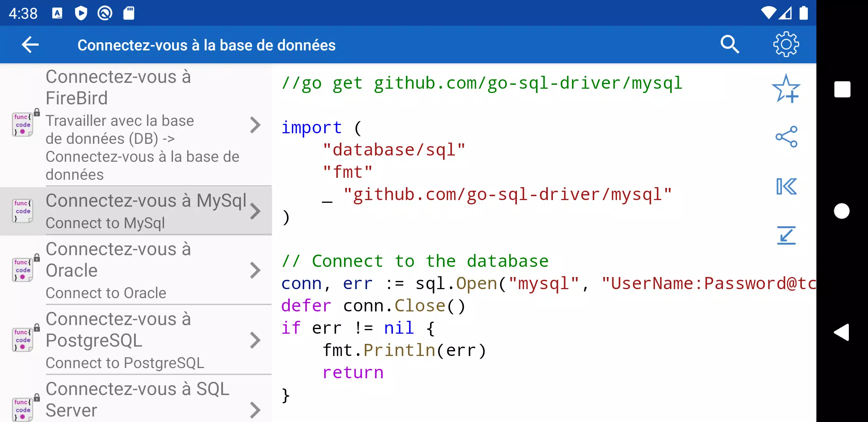Tap the MySql func code icon
868x422 pixels.
coord(23,211)
